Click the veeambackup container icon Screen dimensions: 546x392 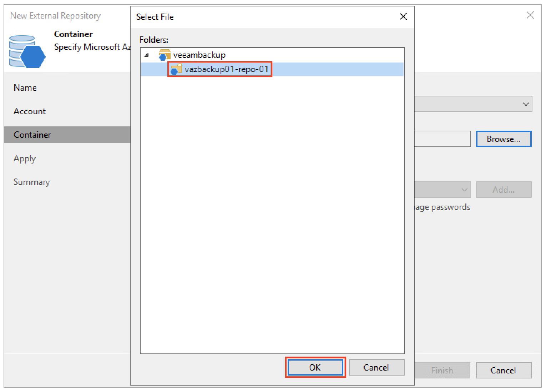(165, 55)
